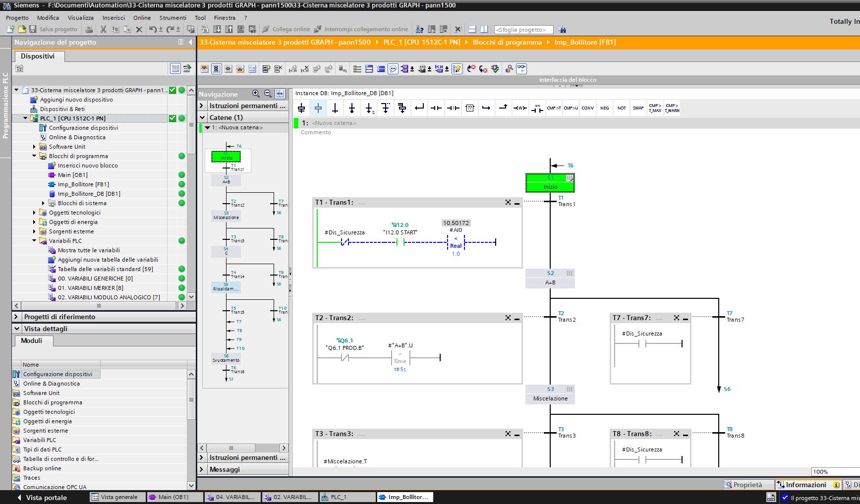The height and width of the screenshot is (504, 860).
Task: Open the Strumenti menu
Action: [x=172, y=17]
